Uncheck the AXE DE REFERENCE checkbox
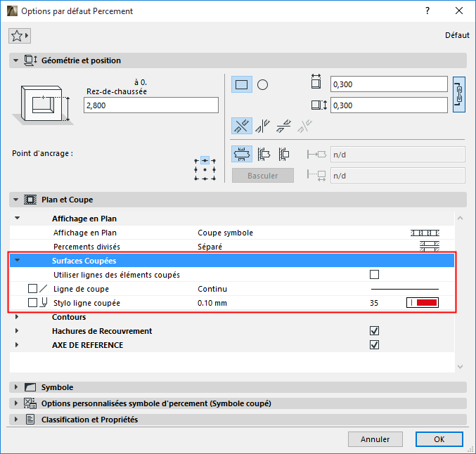This screenshot has width=476, height=454. (x=374, y=345)
